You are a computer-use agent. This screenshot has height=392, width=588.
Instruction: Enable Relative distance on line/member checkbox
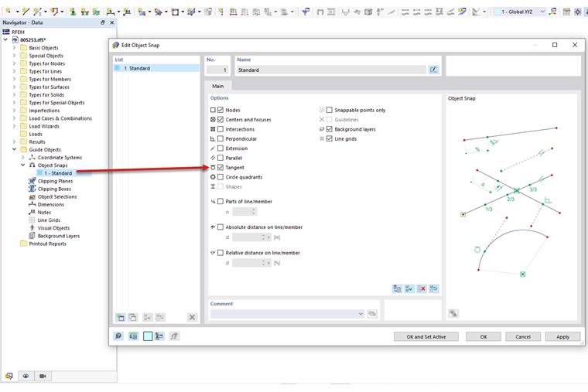220,253
